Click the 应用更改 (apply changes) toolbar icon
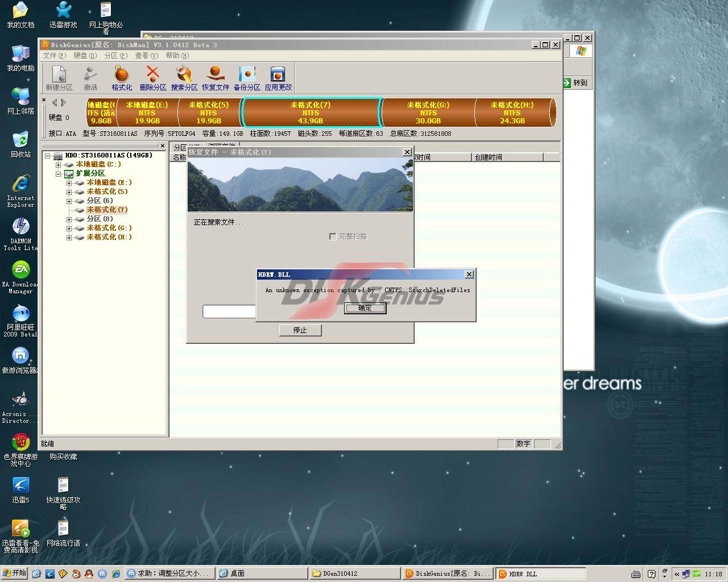Image resolution: width=728 pixels, height=582 pixels. [x=278, y=78]
